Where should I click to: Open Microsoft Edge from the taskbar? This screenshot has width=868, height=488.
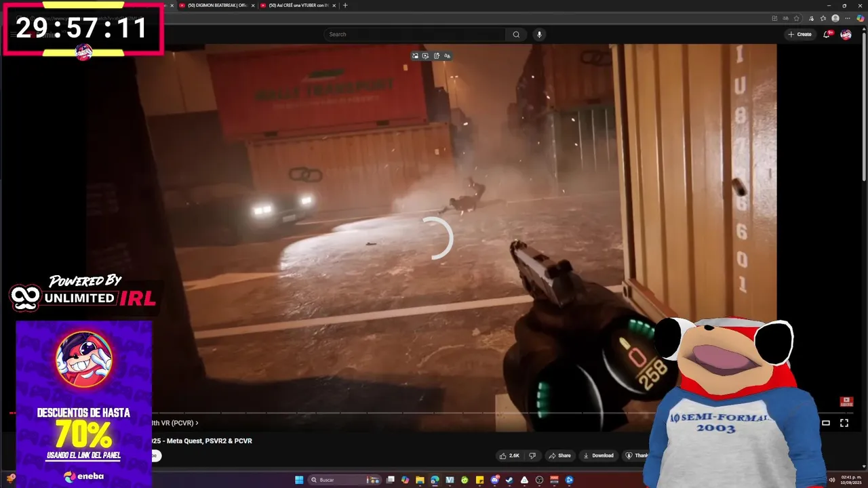coord(435,480)
